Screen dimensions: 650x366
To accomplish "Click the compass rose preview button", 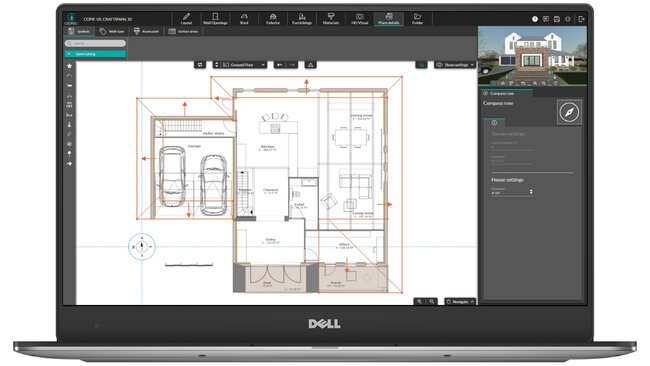I will pos(569,112).
